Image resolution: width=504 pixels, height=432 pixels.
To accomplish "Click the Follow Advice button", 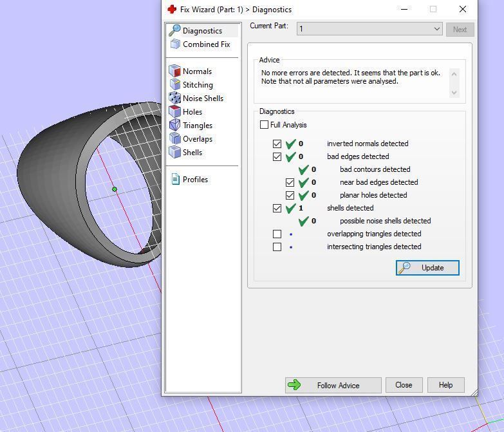I will pos(333,385).
